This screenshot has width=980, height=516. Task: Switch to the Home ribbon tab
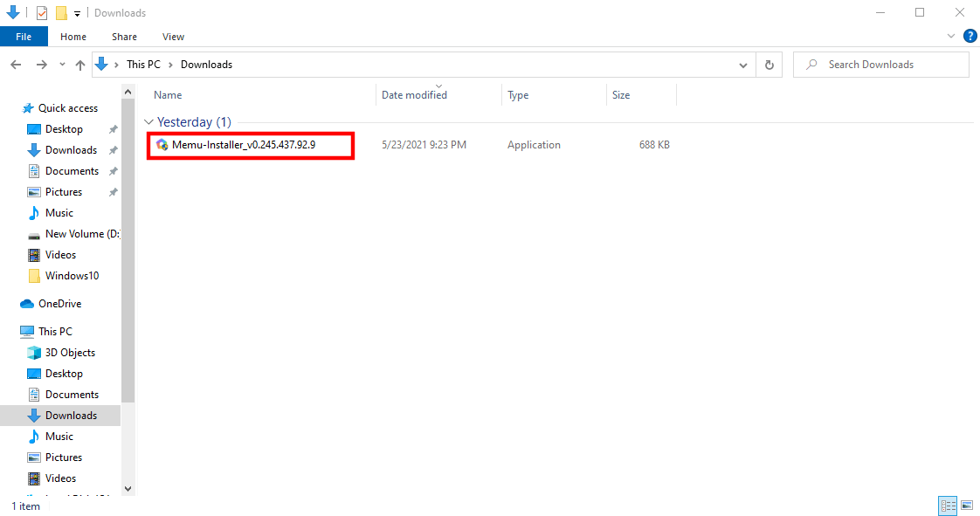pos(73,37)
